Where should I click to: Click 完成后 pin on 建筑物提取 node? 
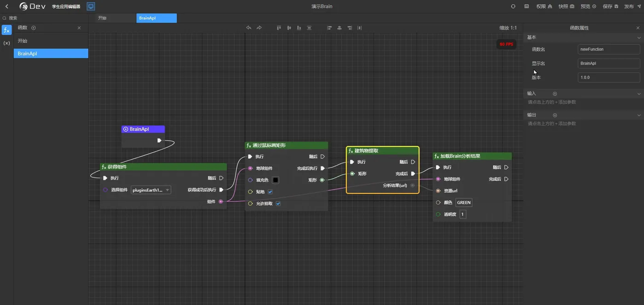(413, 174)
